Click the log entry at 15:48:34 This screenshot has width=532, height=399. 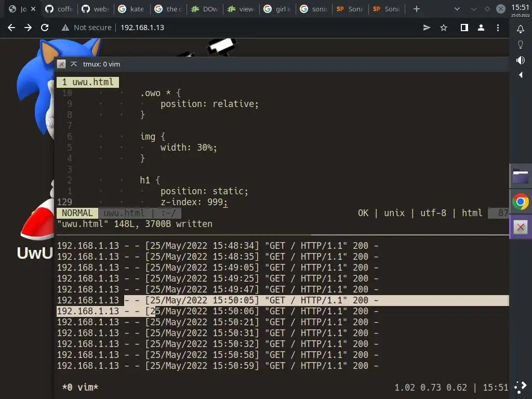218,246
